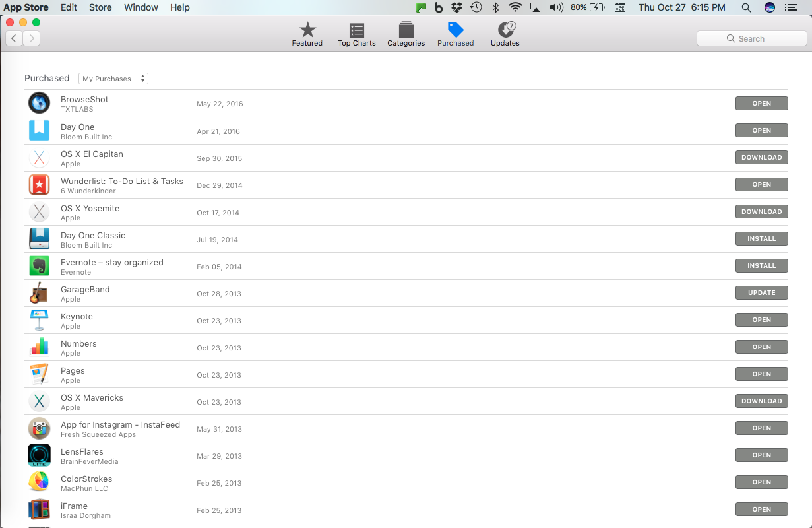Click the LensFlares Lite icon
Image resolution: width=812 pixels, height=528 pixels.
pyautogui.click(x=40, y=455)
